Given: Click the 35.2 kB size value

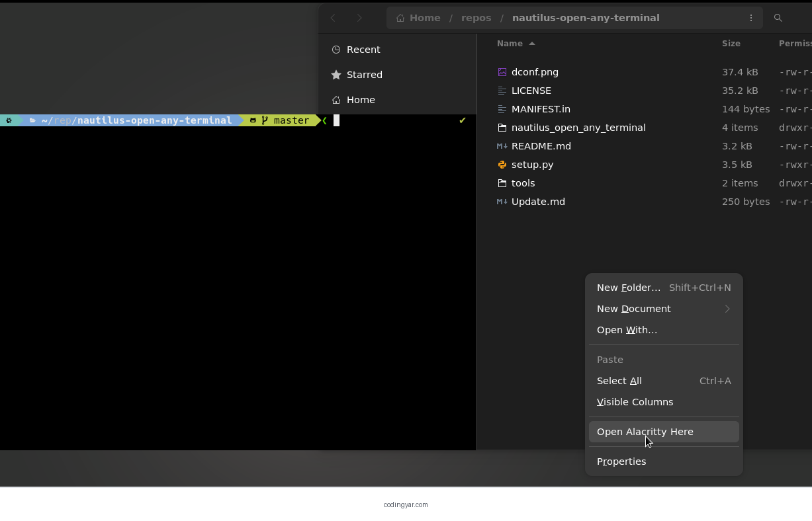Looking at the screenshot, I should click(x=740, y=91).
